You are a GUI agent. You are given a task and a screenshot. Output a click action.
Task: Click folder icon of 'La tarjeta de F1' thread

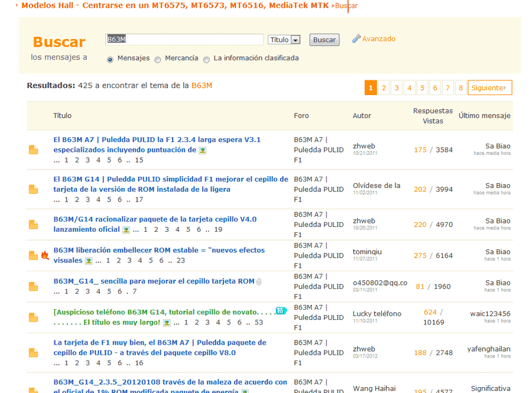[x=33, y=353]
